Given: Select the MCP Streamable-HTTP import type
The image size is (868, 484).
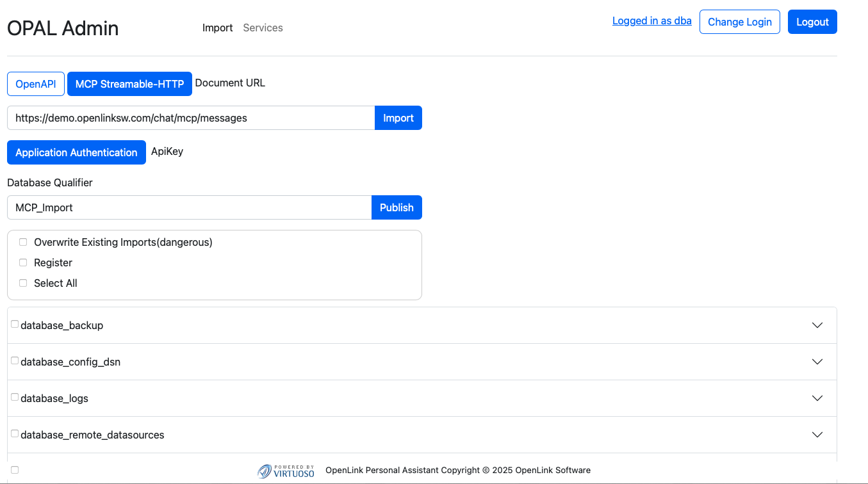Looking at the screenshot, I should pyautogui.click(x=129, y=84).
